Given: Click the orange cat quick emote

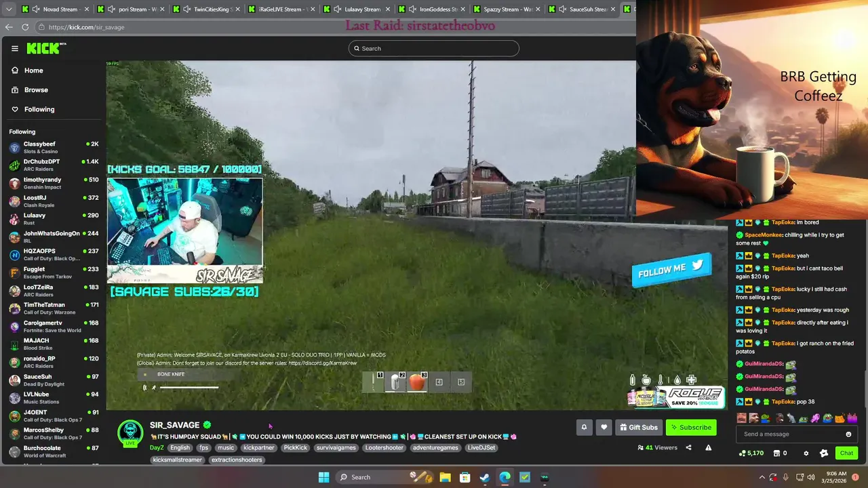Looking at the screenshot, I should click(840, 418).
